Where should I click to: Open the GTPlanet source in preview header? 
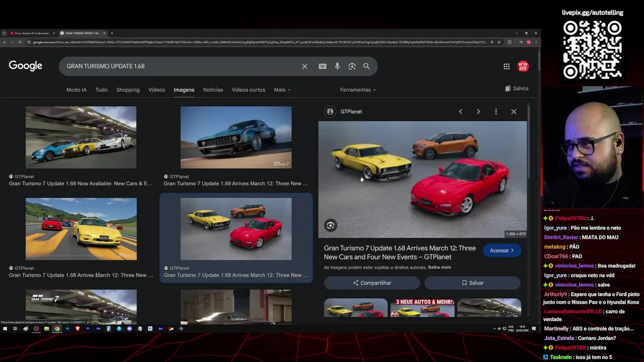pos(344,112)
